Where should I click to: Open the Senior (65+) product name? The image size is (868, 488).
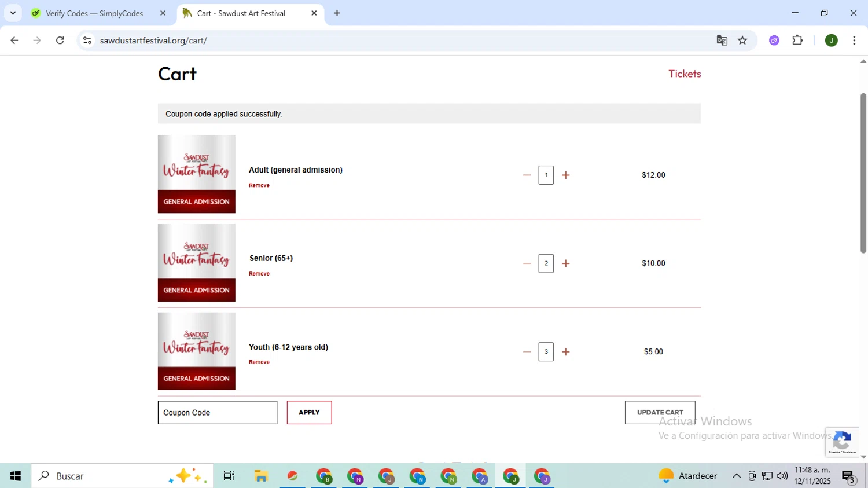coord(271,258)
